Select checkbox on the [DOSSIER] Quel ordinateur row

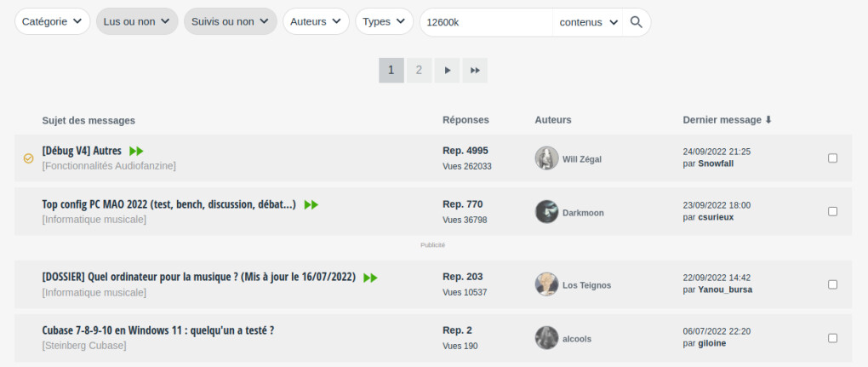pos(832,284)
